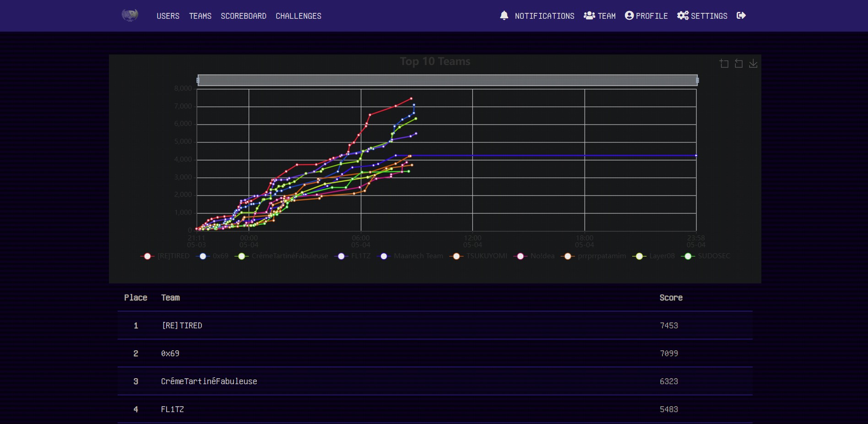Go to the Users page
The image size is (868, 424).
point(168,16)
